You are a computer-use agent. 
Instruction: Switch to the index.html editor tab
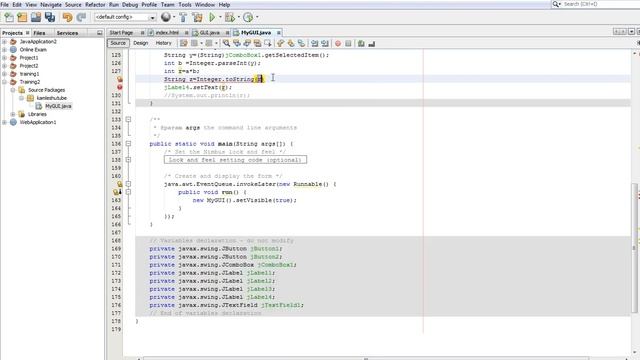click(x=167, y=33)
